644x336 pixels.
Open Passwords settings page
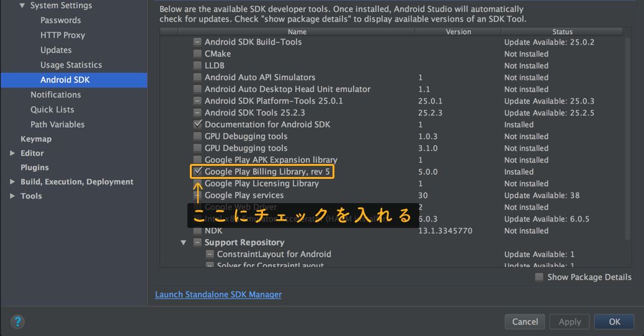pos(60,20)
